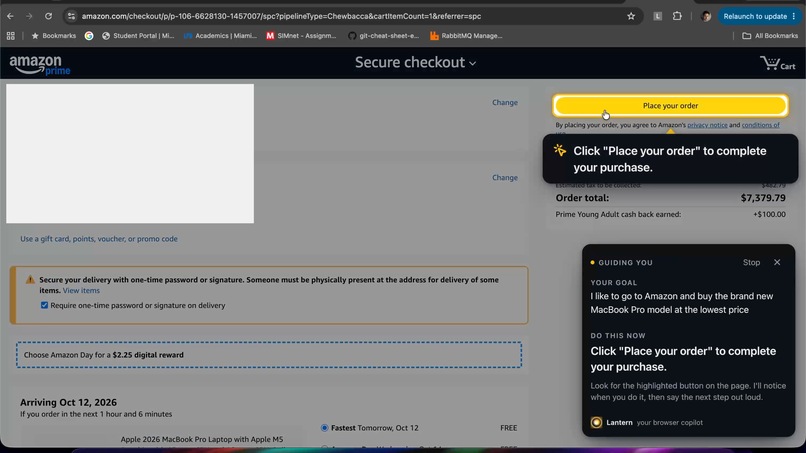The width and height of the screenshot is (806, 453).
Task: Click the Arriving Oct 12, 2026 heading
Action: click(68, 402)
